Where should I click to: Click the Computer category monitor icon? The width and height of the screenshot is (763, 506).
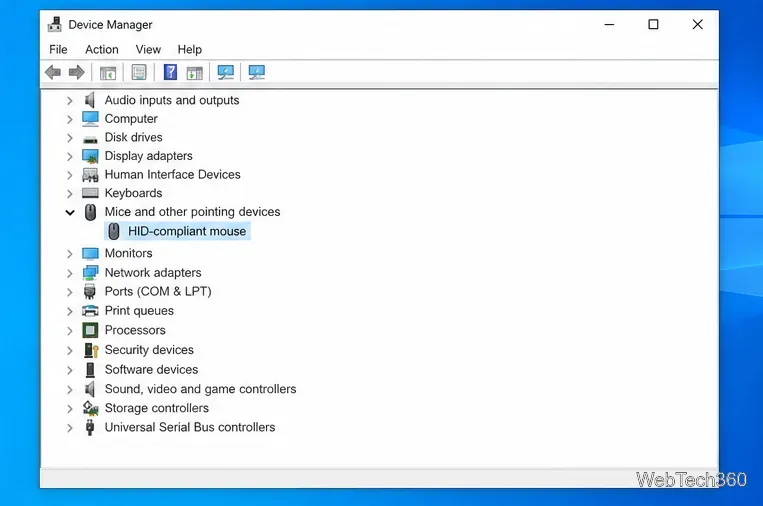(90, 119)
